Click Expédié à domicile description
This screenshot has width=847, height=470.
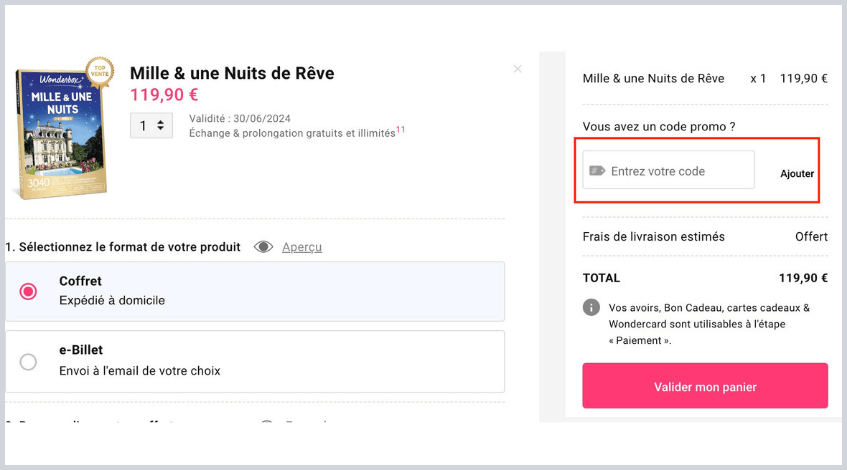click(x=112, y=300)
